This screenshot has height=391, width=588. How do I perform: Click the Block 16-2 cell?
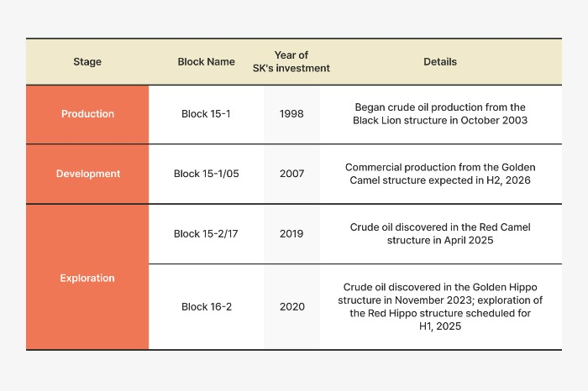207,307
